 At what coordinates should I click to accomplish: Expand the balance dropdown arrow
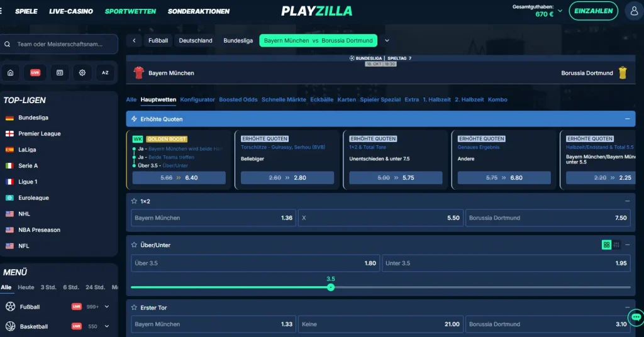[560, 11]
